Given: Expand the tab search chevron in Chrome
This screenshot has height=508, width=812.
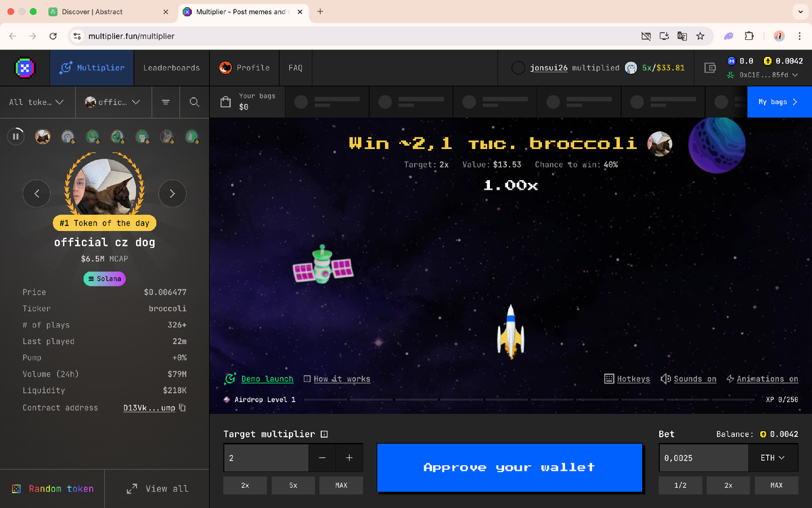Looking at the screenshot, I should (x=800, y=12).
